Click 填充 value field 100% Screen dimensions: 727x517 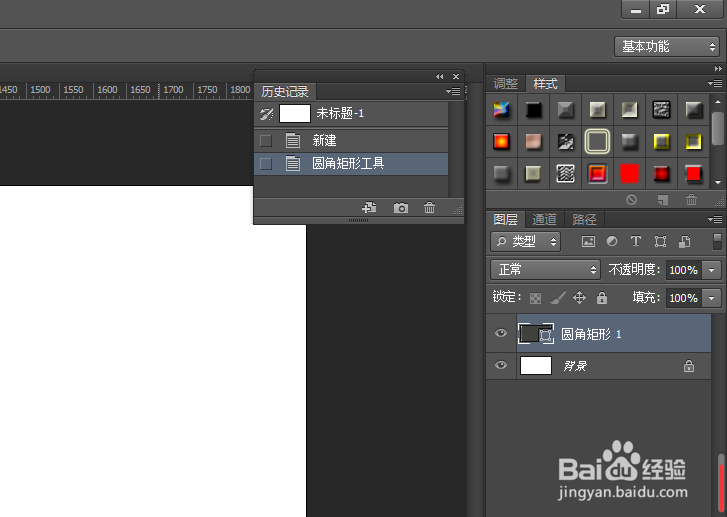pyautogui.click(x=683, y=298)
